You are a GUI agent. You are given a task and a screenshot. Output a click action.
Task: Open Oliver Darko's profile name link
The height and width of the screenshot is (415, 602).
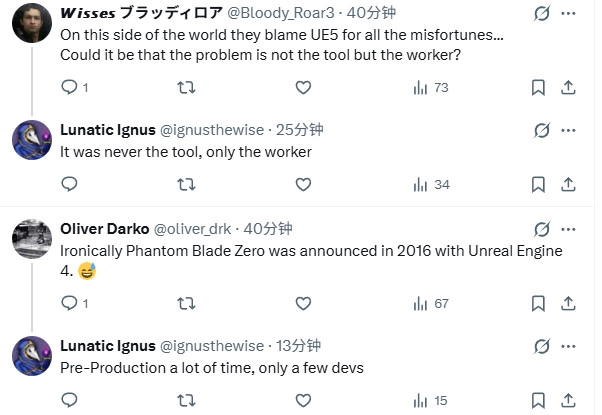(103, 229)
